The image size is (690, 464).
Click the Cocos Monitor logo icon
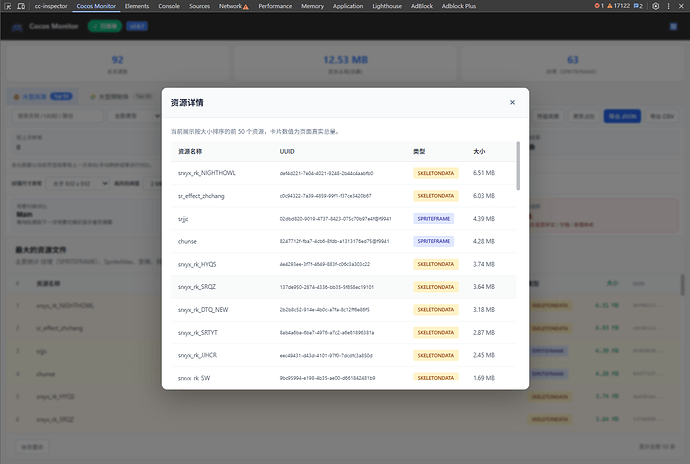[17, 27]
